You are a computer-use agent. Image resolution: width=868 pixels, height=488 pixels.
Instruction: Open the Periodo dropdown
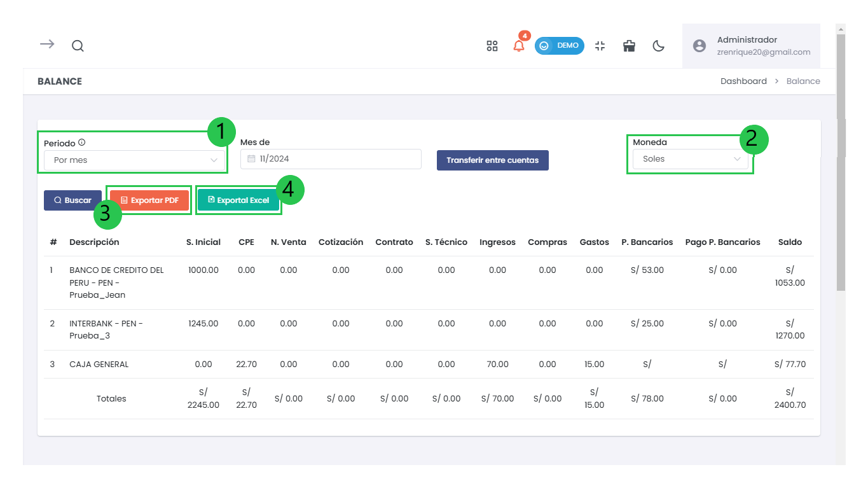pos(135,160)
